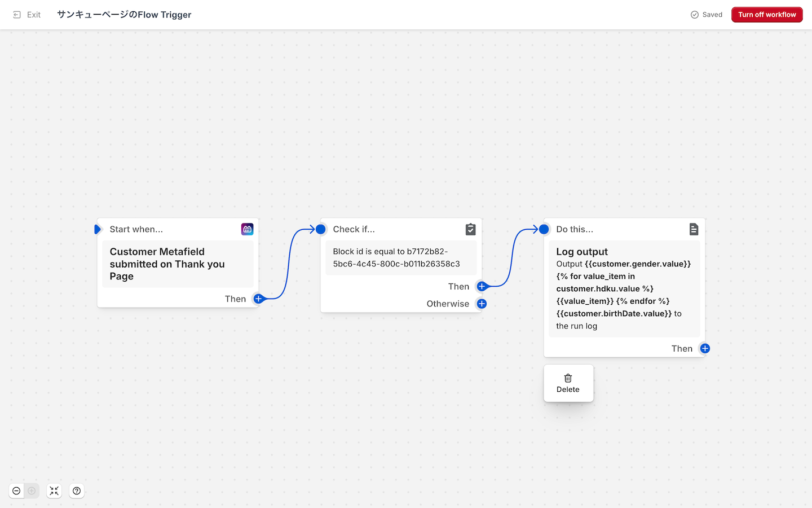
Task: Zoom in the workflow canvas
Action: (32, 491)
